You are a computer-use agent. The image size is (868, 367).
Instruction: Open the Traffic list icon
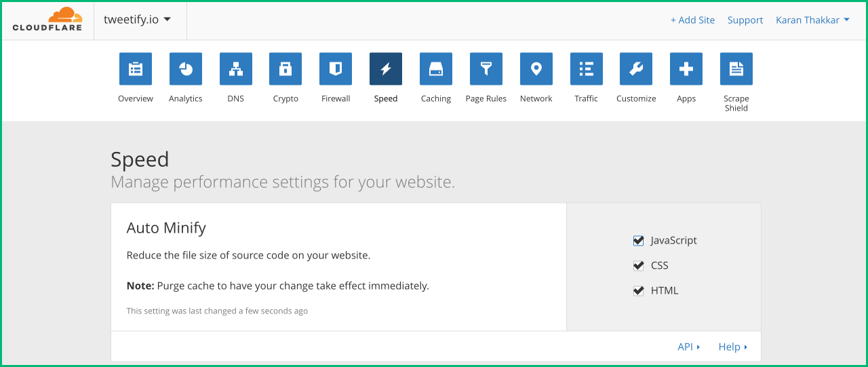tap(586, 69)
